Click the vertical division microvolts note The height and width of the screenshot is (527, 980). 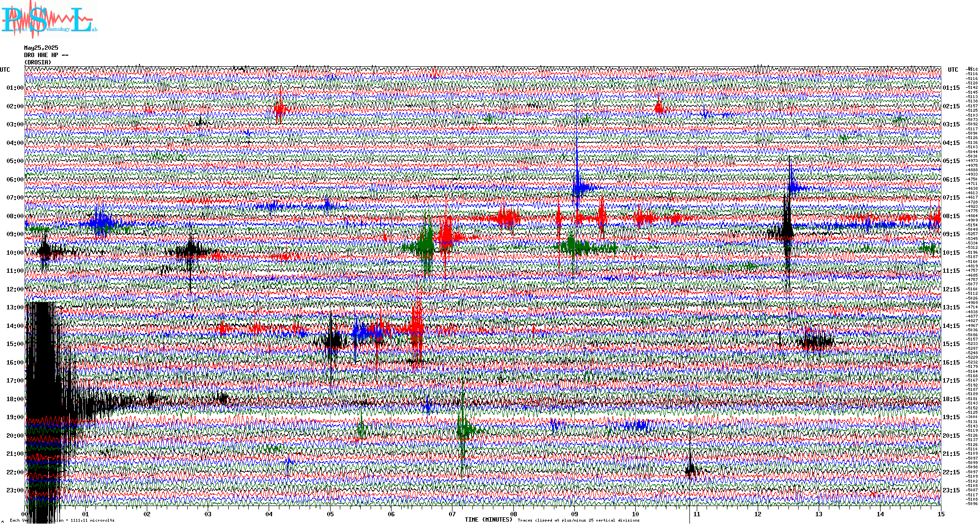[x=62, y=520]
